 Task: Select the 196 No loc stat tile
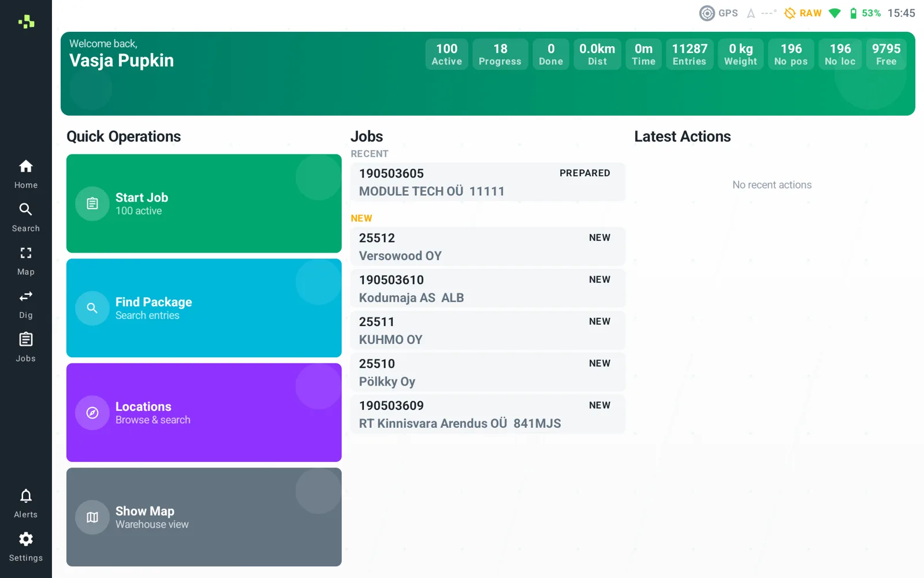point(840,54)
